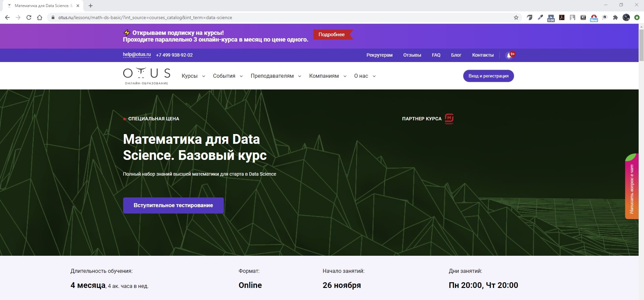Expand the События dropdown menu

click(x=228, y=76)
